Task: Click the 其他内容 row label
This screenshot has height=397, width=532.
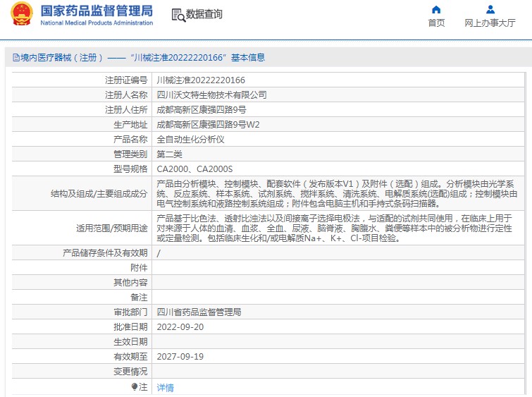Action: (x=130, y=283)
